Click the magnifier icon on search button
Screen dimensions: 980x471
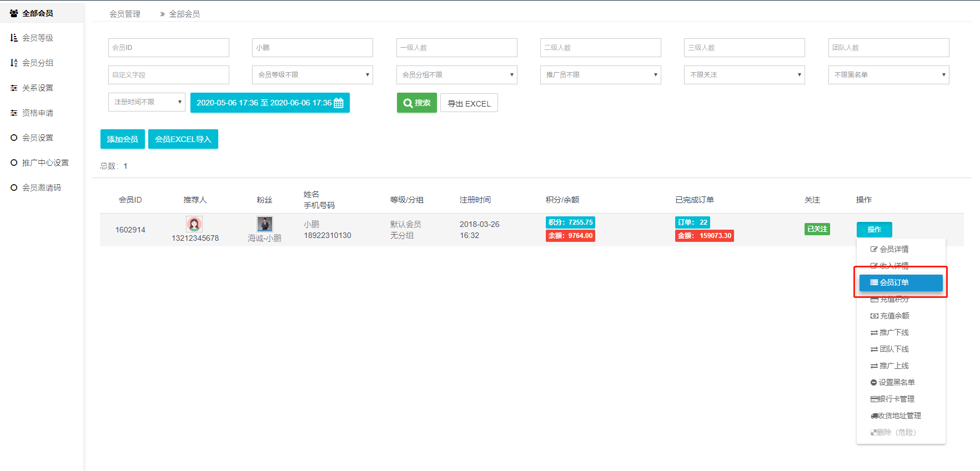[408, 103]
